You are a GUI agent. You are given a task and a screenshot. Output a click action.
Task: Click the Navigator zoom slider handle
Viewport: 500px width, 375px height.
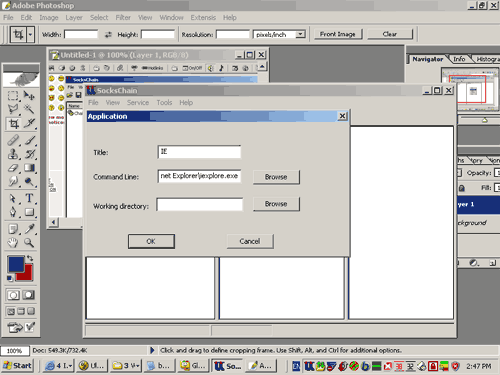485,120
